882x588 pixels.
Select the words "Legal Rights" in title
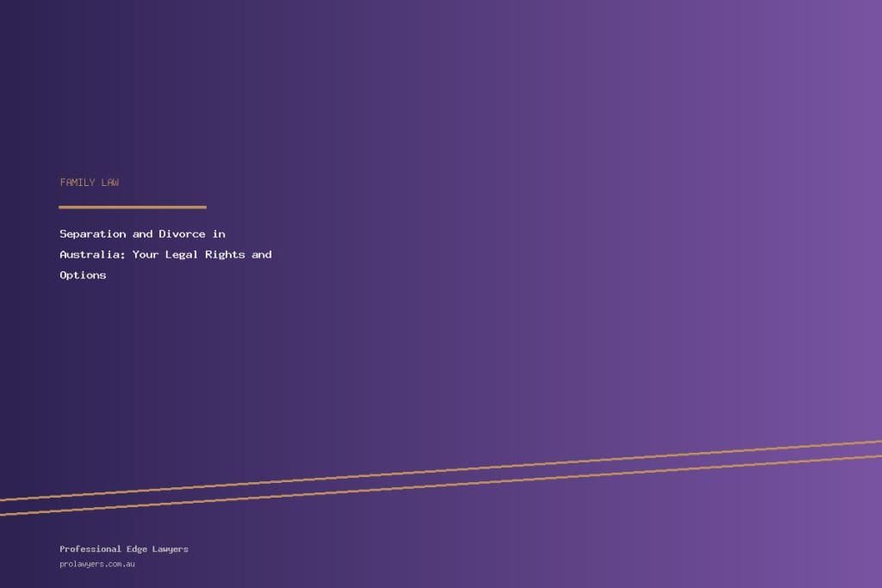[205, 255]
